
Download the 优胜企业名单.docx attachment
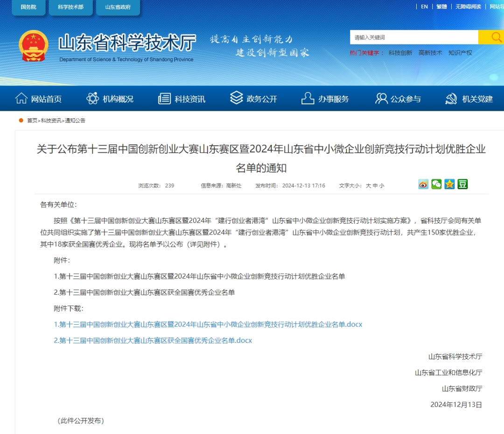pos(208,324)
